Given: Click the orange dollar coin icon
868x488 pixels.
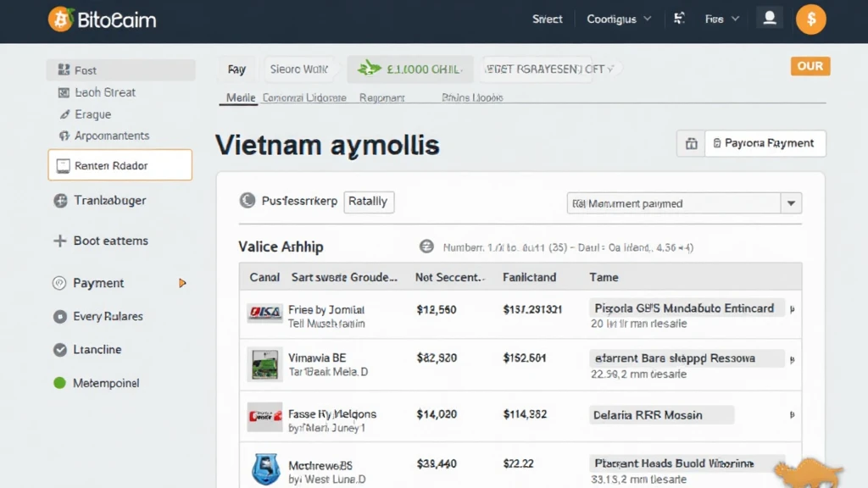Looking at the screenshot, I should tap(811, 19).
